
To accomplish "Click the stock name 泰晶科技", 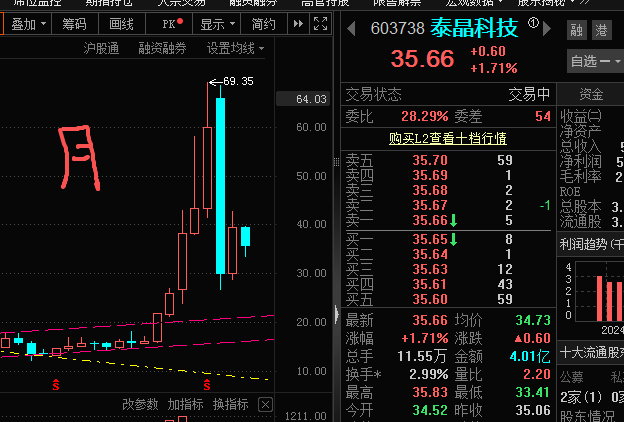I will 474,28.
